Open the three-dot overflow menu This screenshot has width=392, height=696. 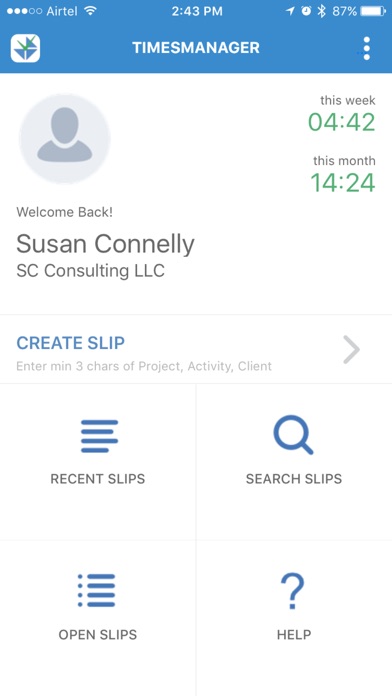tap(366, 48)
